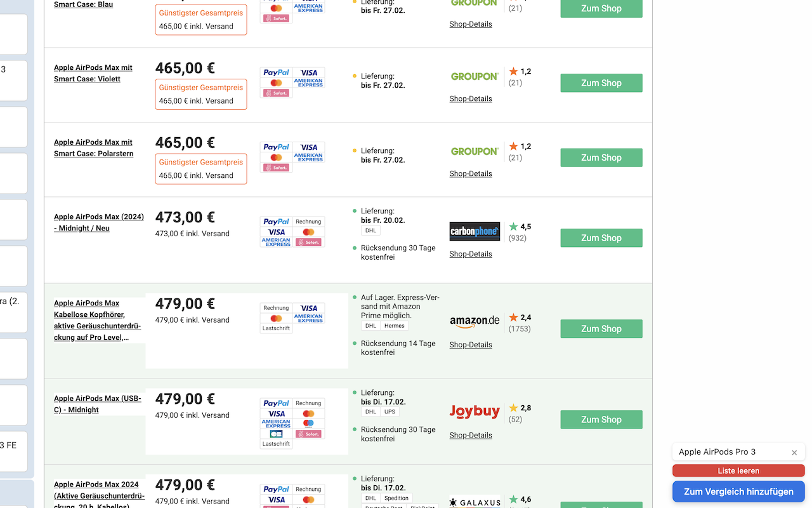The width and height of the screenshot is (812, 508).
Task: Click the Groupon logo in Violett row
Action: point(475,76)
